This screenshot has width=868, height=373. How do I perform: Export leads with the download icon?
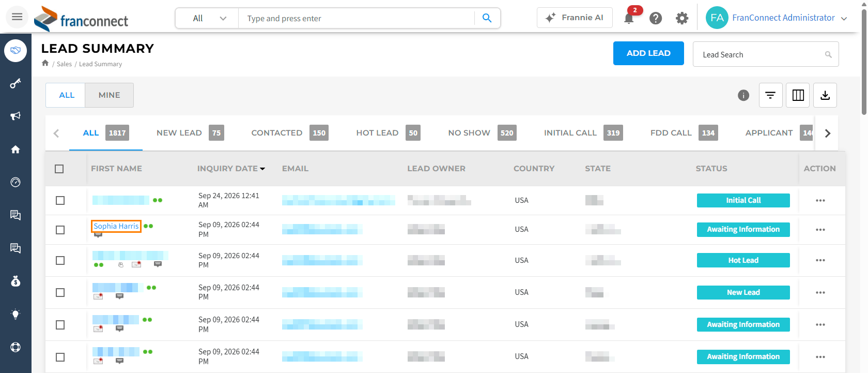tap(825, 95)
